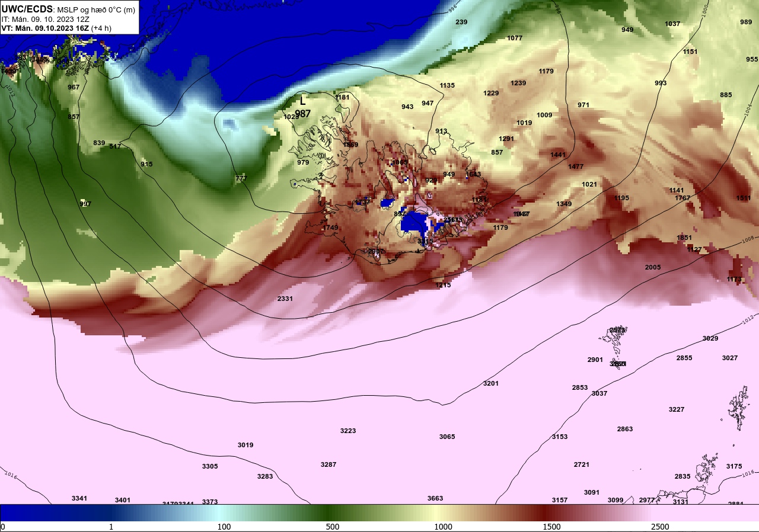Click the '2500' label on the colour scale
This screenshot has width=759, height=532.
[660, 527]
